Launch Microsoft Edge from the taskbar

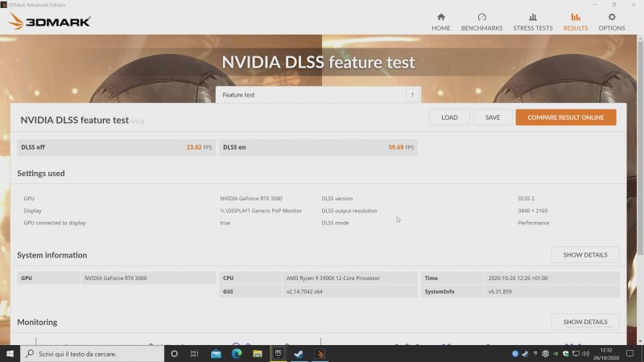pos(237,353)
